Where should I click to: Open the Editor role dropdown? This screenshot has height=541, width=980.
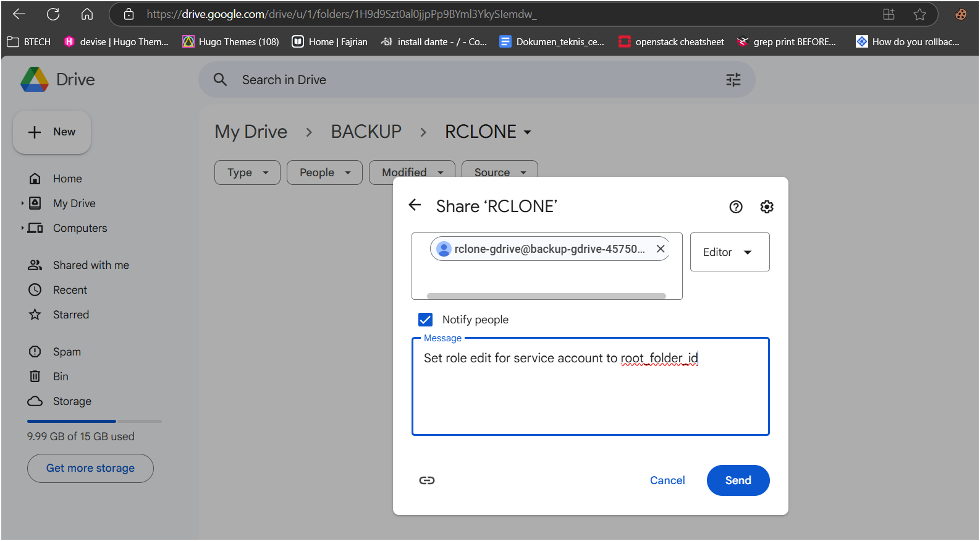(729, 252)
